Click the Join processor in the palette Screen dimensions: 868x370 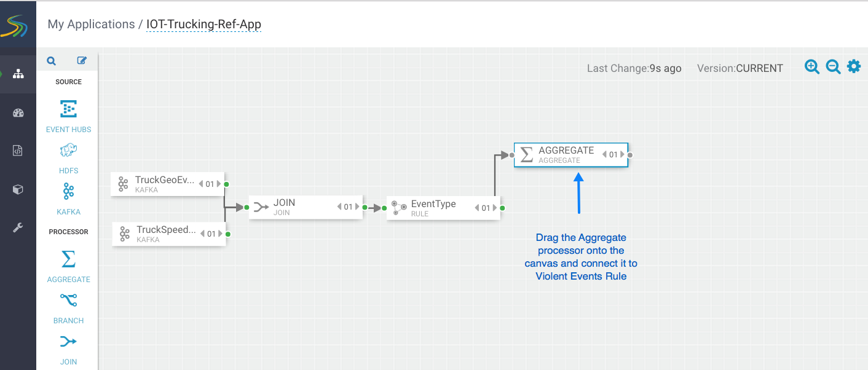pos(68,342)
